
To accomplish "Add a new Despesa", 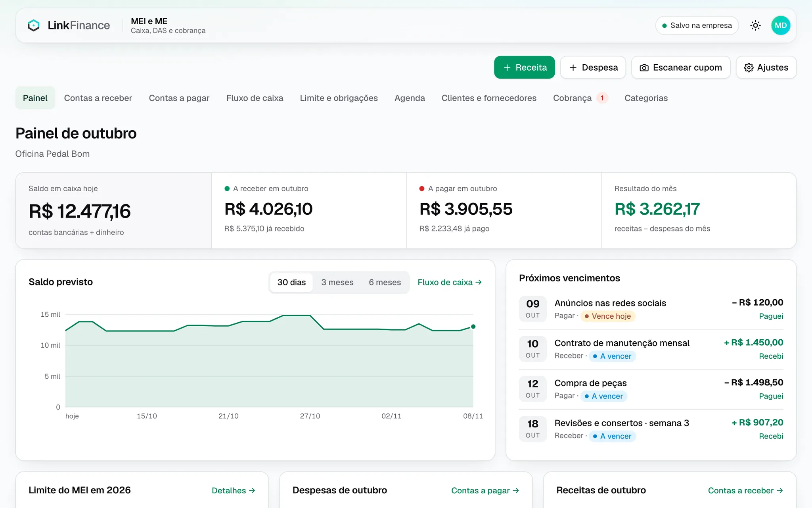I will point(593,67).
